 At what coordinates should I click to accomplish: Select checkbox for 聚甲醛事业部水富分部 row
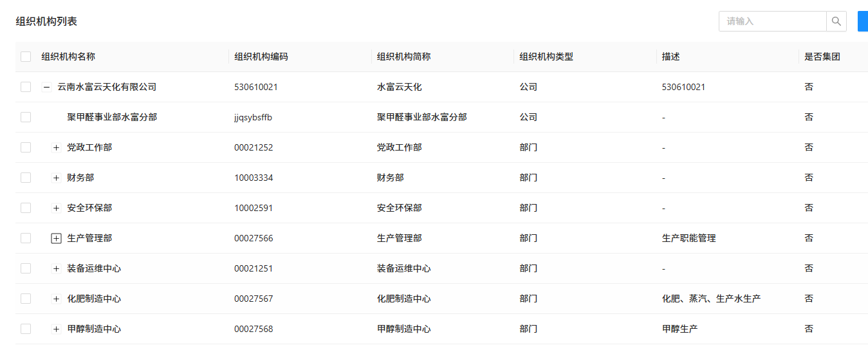[26, 117]
